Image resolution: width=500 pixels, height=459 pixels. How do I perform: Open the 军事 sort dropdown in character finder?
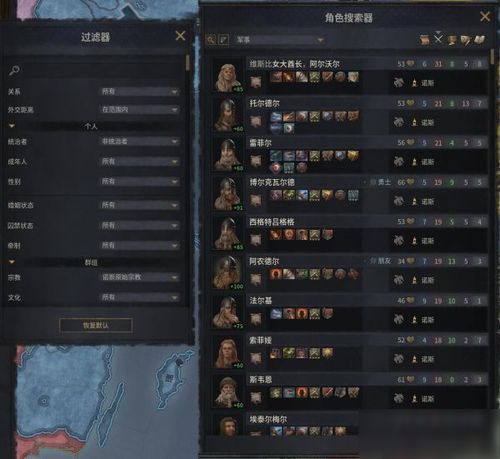[x=279, y=40]
